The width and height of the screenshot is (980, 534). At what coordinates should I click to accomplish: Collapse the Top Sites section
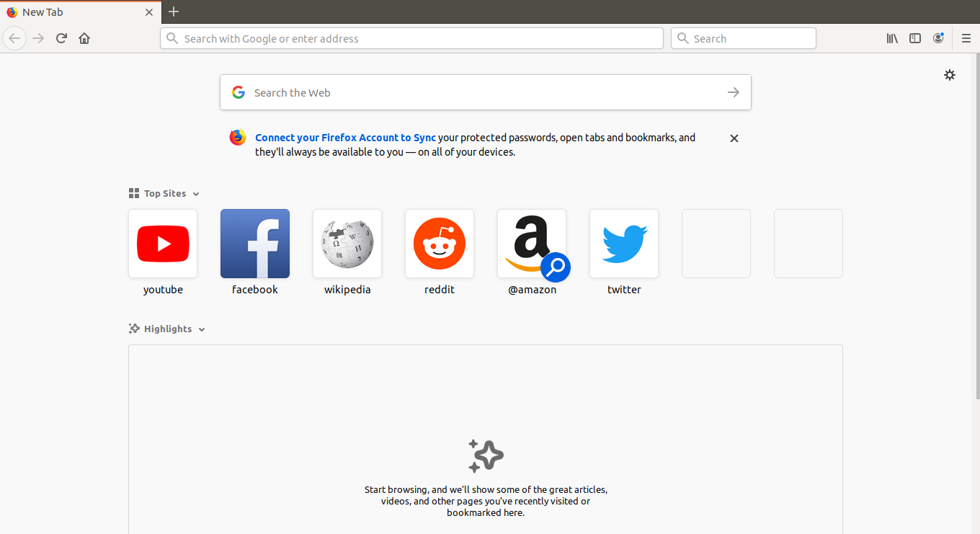click(x=196, y=193)
